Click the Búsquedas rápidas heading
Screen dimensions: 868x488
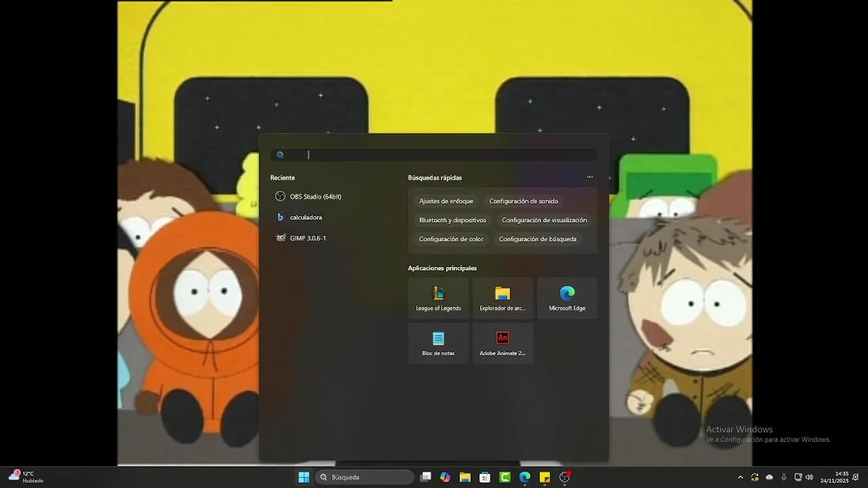(x=435, y=178)
